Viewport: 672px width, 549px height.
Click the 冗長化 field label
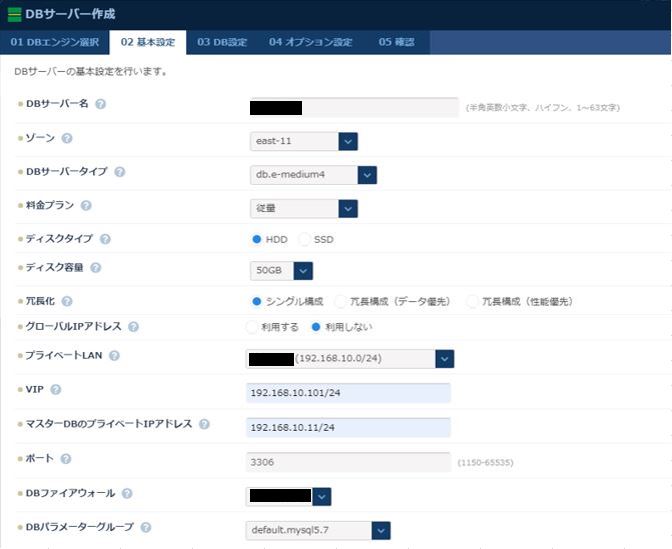point(40,301)
